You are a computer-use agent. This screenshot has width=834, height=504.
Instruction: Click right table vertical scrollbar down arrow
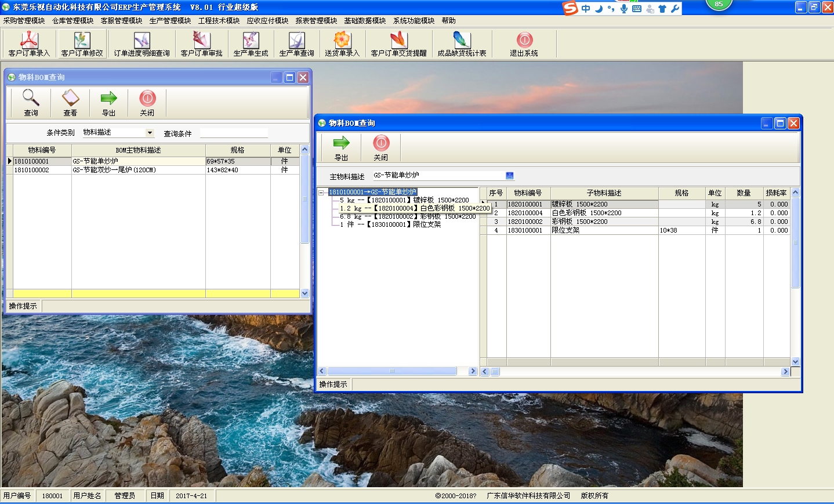(x=795, y=362)
